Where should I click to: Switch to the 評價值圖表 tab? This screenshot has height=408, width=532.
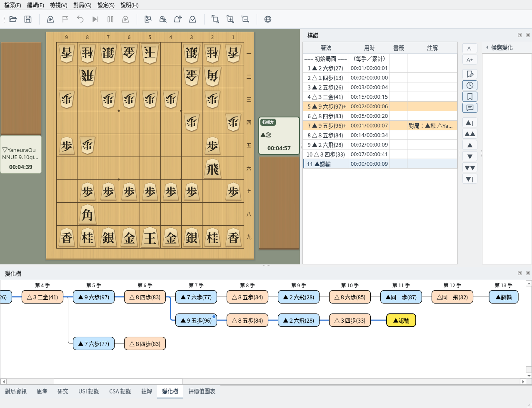coord(202,391)
